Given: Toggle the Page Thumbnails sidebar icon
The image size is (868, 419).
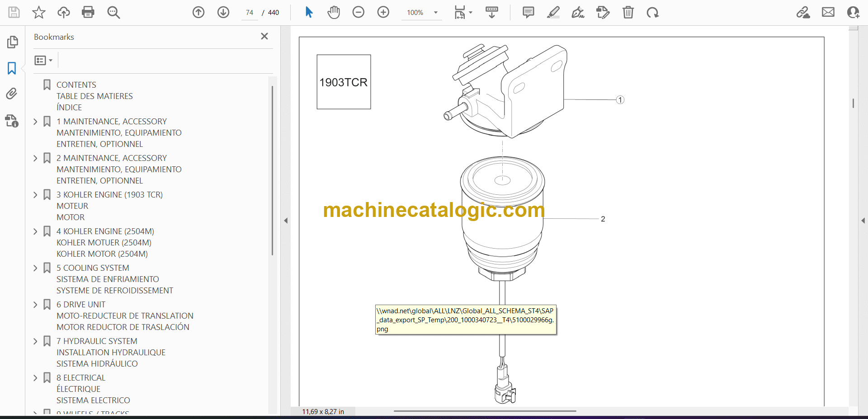Looking at the screenshot, I should click(12, 42).
